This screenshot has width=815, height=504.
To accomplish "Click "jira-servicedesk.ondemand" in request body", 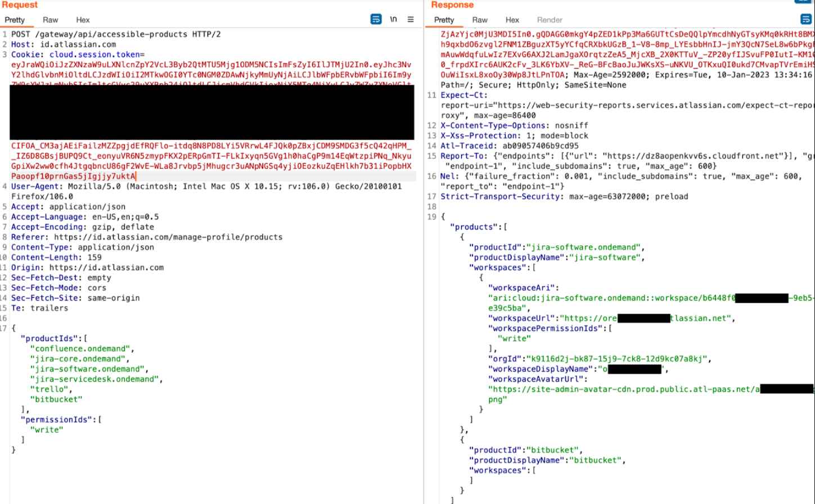I will [94, 379].
